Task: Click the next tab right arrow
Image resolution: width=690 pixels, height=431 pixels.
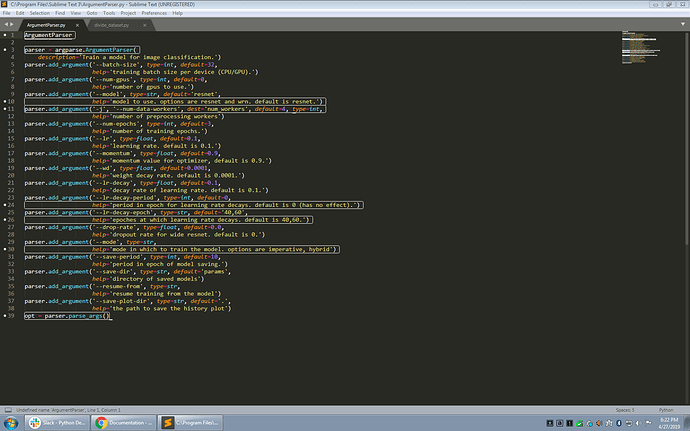Action: click(x=12, y=25)
